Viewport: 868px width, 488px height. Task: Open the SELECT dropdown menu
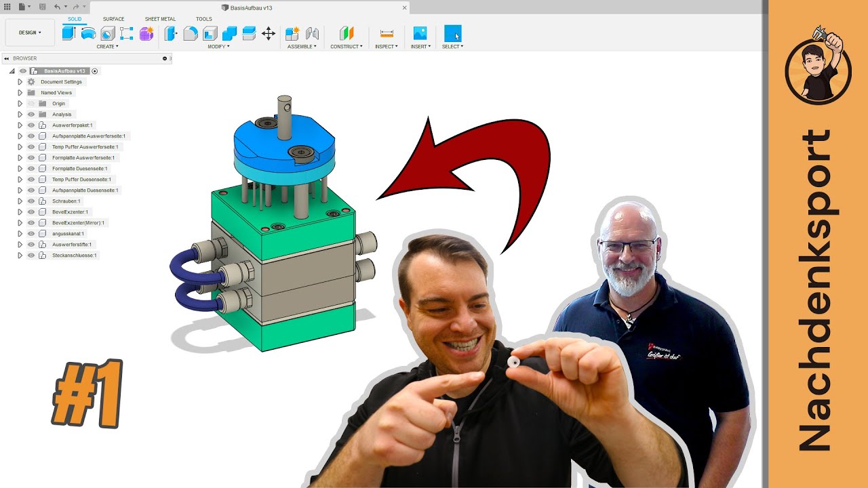pos(452,47)
